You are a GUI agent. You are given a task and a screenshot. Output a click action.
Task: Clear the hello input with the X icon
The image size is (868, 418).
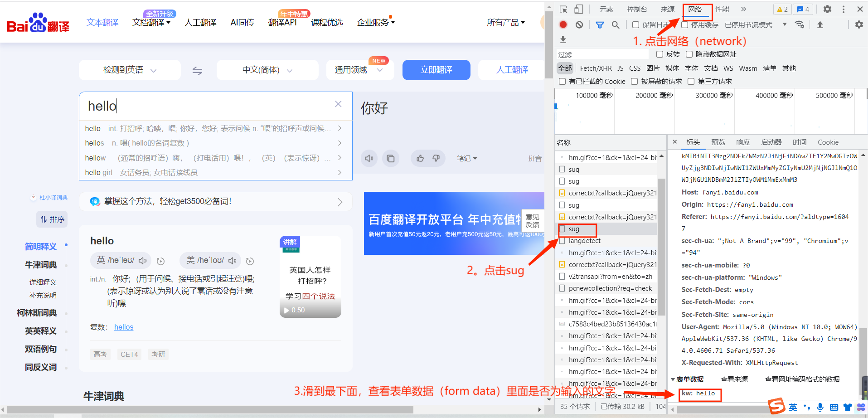[x=338, y=104]
